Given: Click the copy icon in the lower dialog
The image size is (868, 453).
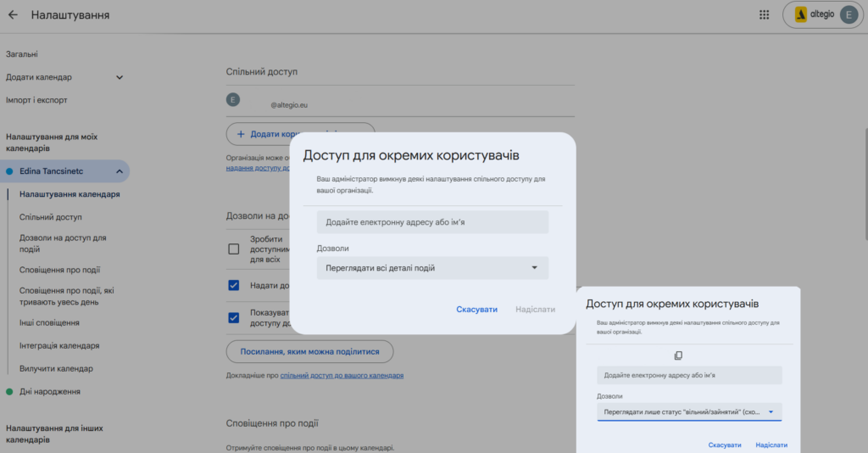Looking at the screenshot, I should (678, 355).
